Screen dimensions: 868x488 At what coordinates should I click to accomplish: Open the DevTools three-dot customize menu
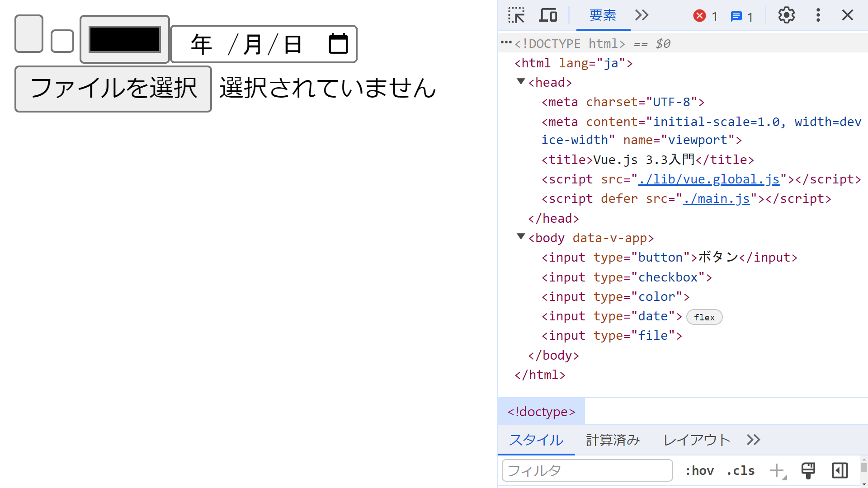click(x=818, y=15)
